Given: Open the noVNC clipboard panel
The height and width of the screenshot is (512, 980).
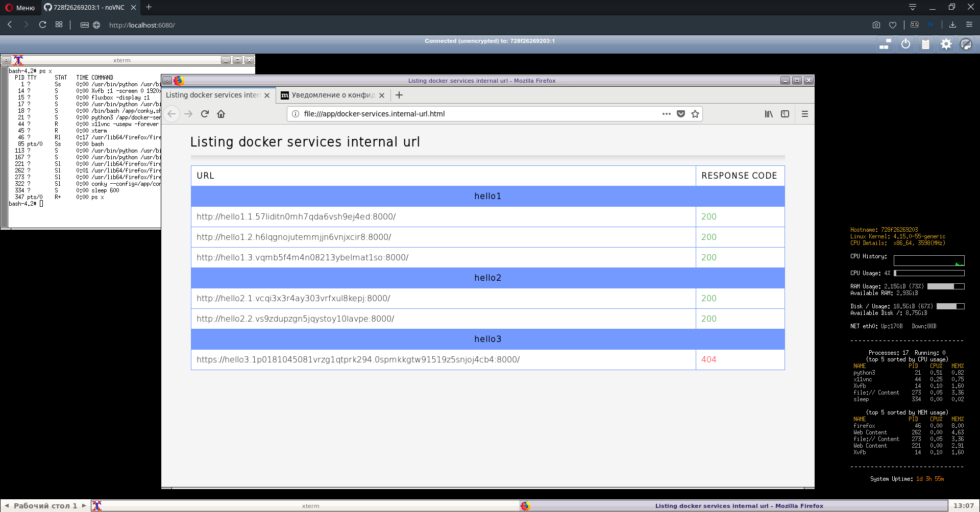Looking at the screenshot, I should [x=925, y=44].
